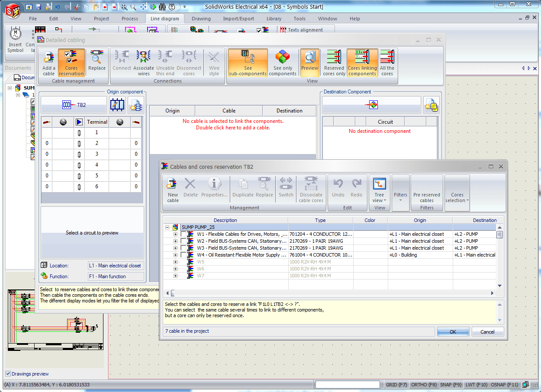Expand the W1 cable row

click(x=175, y=235)
